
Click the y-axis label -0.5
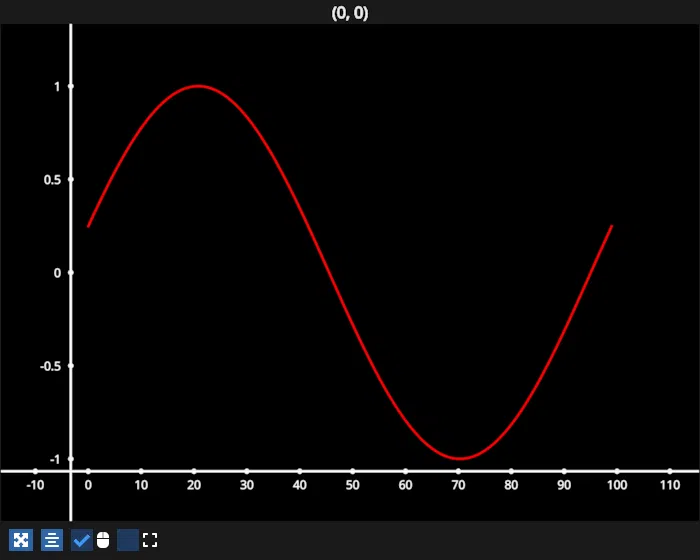50,366
